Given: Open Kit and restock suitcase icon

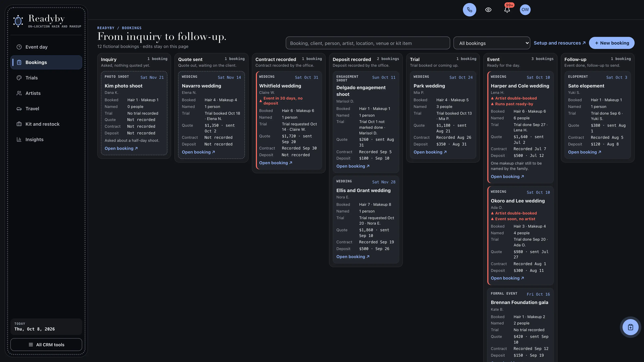Looking at the screenshot, I should click(19, 124).
